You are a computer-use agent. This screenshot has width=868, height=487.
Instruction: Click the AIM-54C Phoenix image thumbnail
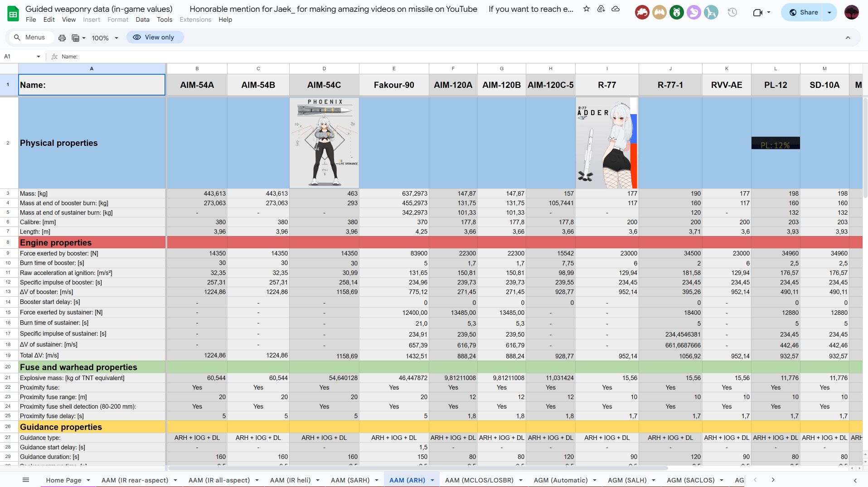[324, 143]
